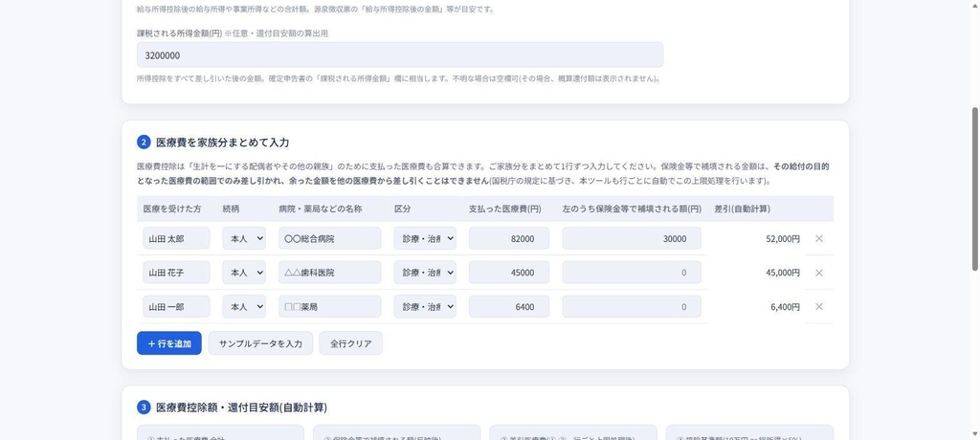Click the 差引(自動計算) column header
This screenshot has width=980, height=440.
[x=743, y=209]
